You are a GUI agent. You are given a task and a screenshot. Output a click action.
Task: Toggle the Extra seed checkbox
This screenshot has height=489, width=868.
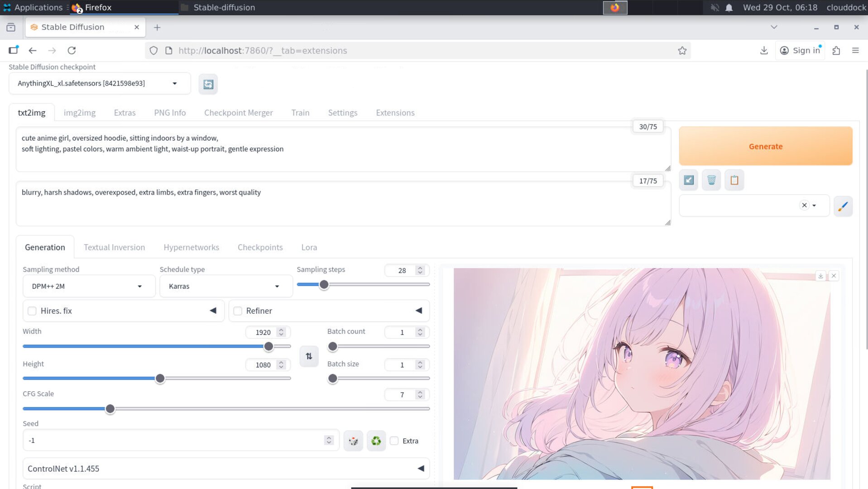[394, 441]
